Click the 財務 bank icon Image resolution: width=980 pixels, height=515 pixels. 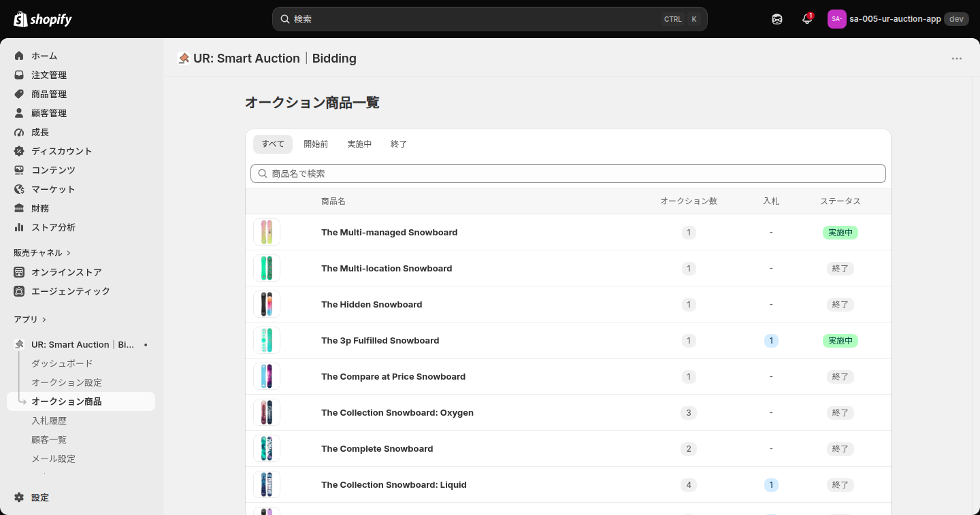click(x=19, y=208)
